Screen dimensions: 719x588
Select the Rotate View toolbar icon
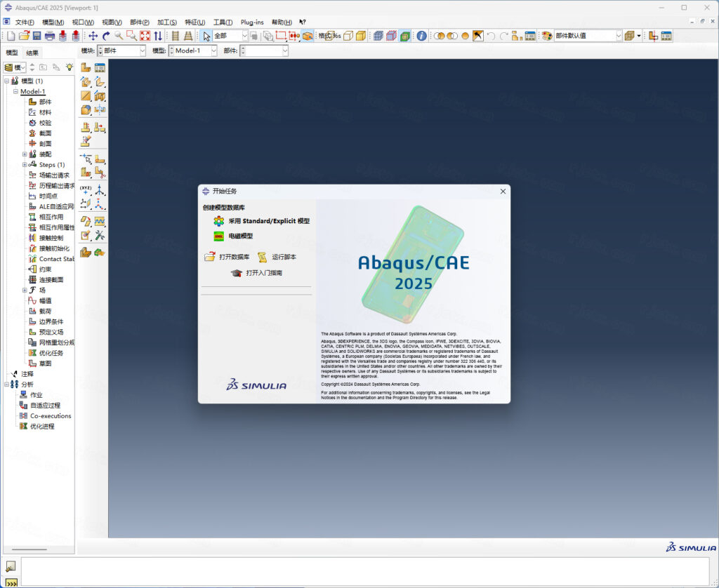pyautogui.click(x=105, y=36)
